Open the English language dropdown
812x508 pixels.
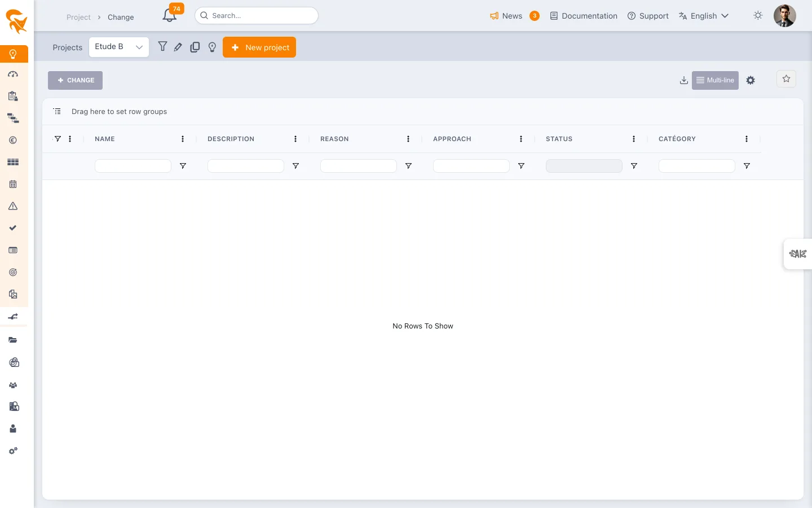(704, 16)
